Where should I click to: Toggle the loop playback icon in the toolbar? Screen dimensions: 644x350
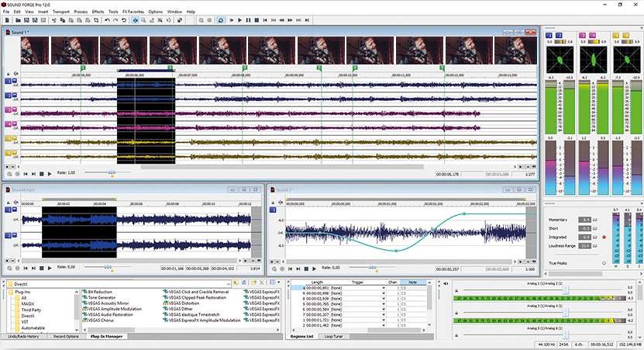click(221, 20)
